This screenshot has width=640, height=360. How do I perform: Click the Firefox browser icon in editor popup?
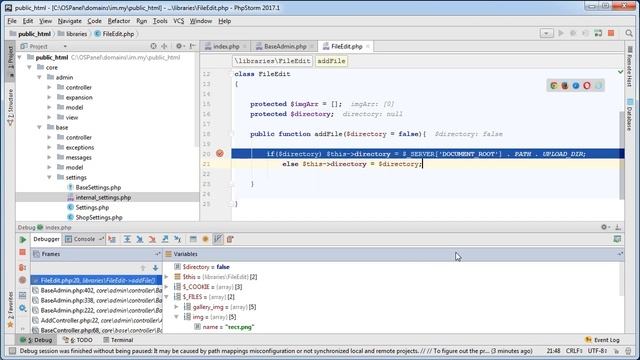[565, 86]
